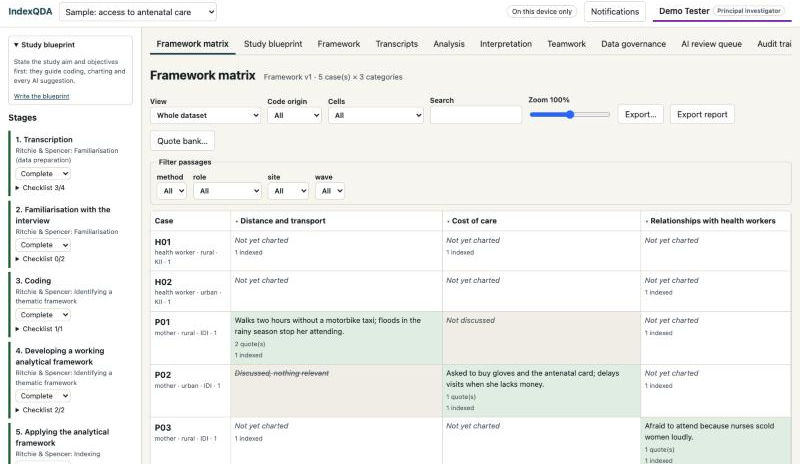Click the Notifications button
Viewport: 800px width, 464px height.
coord(614,12)
